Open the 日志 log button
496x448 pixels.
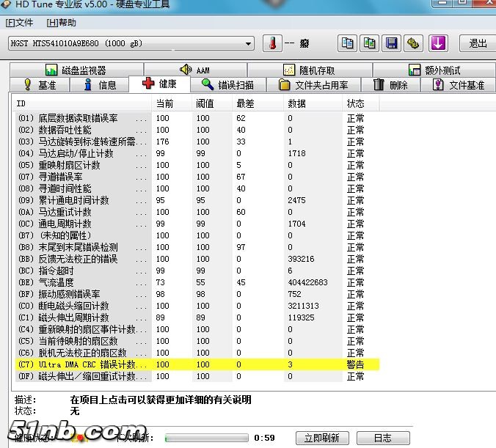coord(382,438)
